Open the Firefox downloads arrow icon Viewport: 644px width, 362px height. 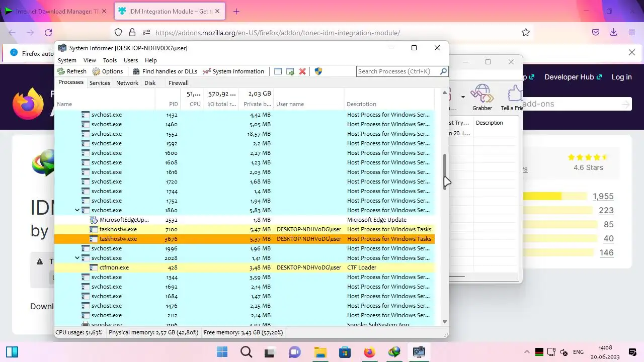pos(613,33)
